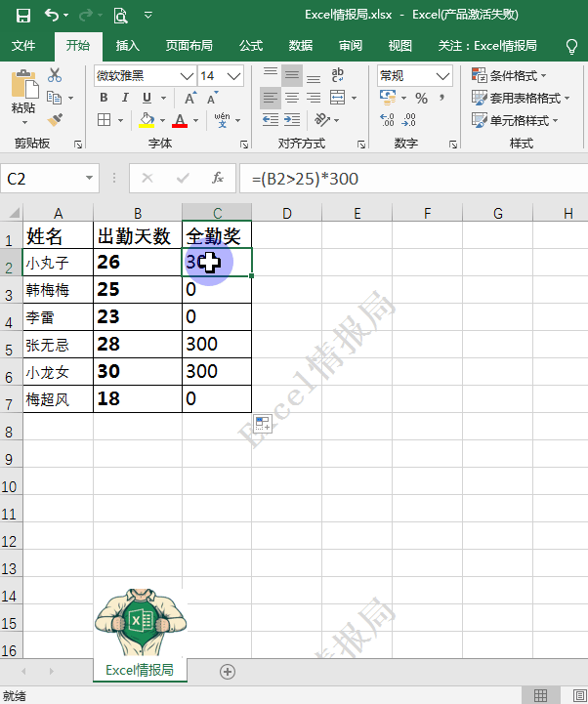
Task: Click the 条件格式 button
Action: click(510, 75)
